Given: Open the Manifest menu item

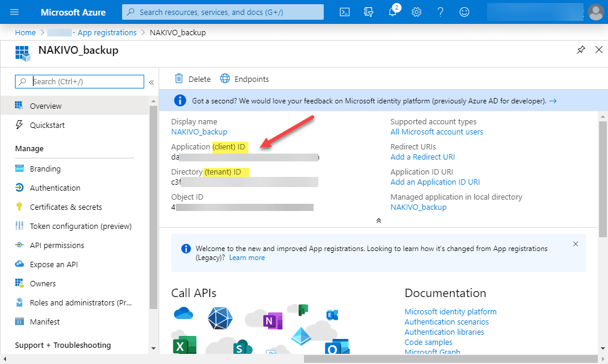Looking at the screenshot, I should [45, 322].
